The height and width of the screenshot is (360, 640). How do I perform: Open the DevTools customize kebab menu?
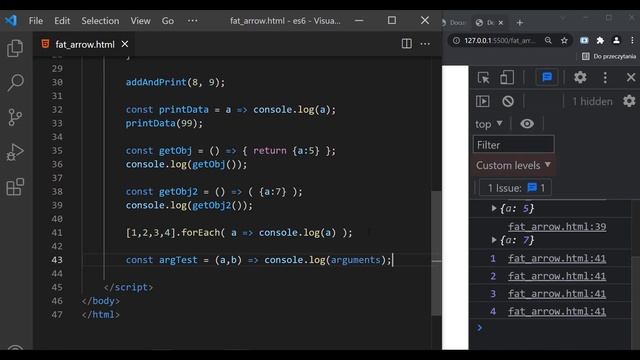click(605, 77)
